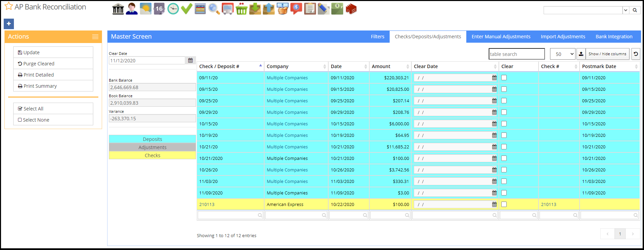Image resolution: width=644 pixels, height=250 pixels.
Task: Open the clipboard toolbar icon
Action: [x=310, y=9]
